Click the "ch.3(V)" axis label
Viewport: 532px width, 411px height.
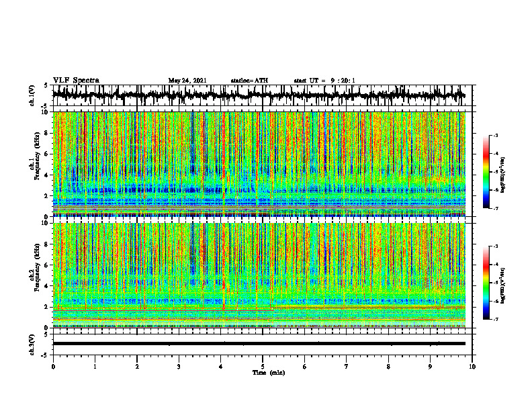[x=32, y=345]
